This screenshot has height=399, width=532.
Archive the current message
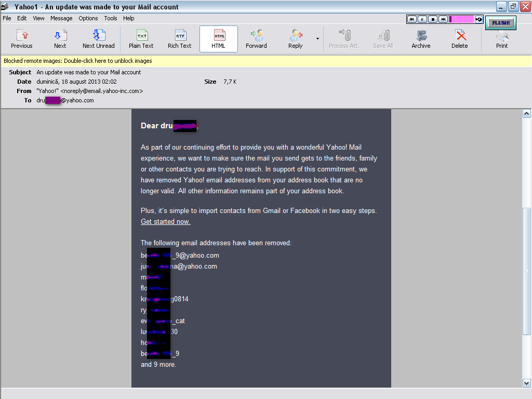421,39
